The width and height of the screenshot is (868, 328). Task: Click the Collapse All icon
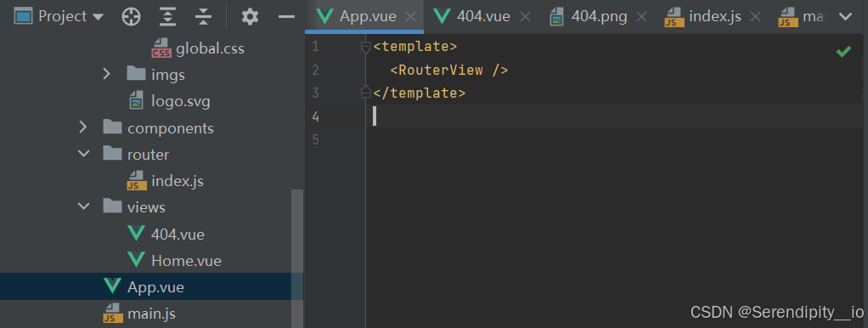tap(204, 17)
